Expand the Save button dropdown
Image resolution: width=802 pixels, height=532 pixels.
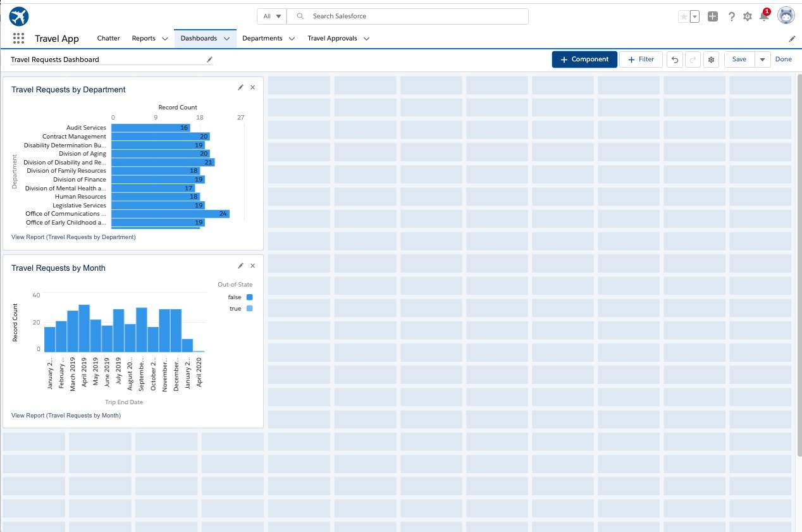point(762,59)
